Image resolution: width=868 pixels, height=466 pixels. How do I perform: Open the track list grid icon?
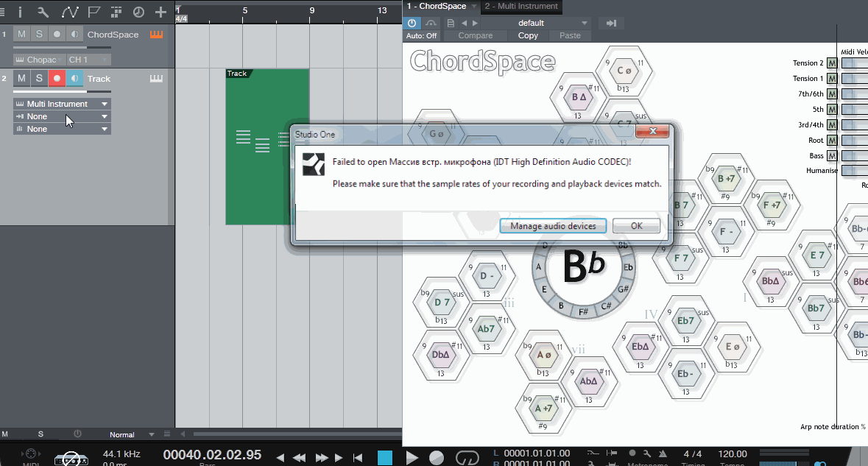pos(116,12)
